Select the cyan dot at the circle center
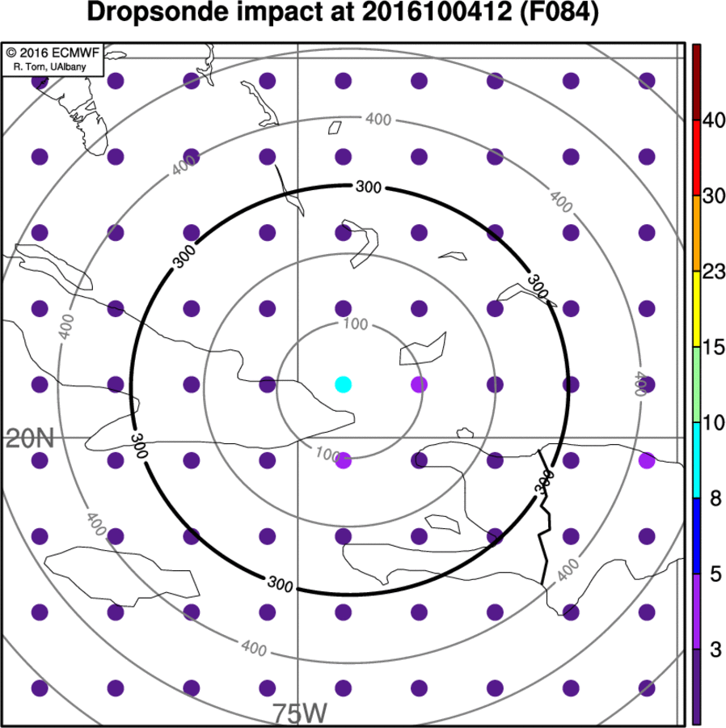Viewport: 726px width, 728px height. click(344, 384)
